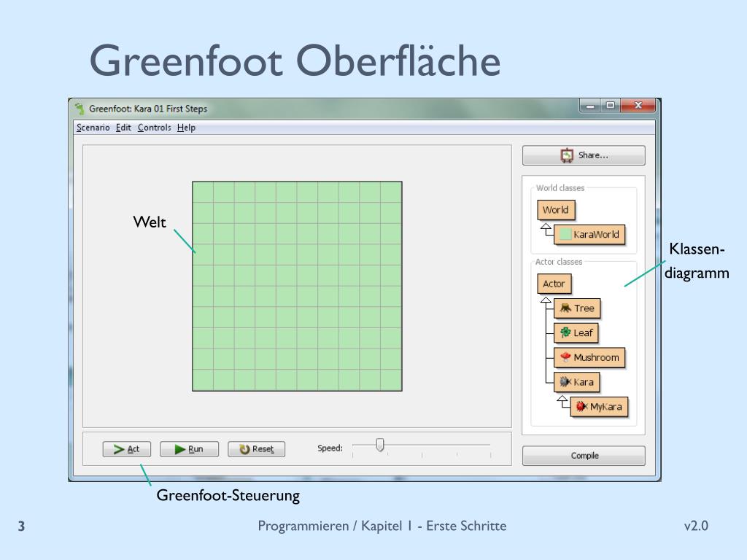
Task: Minimize the Greenfoot window
Action: tap(590, 106)
